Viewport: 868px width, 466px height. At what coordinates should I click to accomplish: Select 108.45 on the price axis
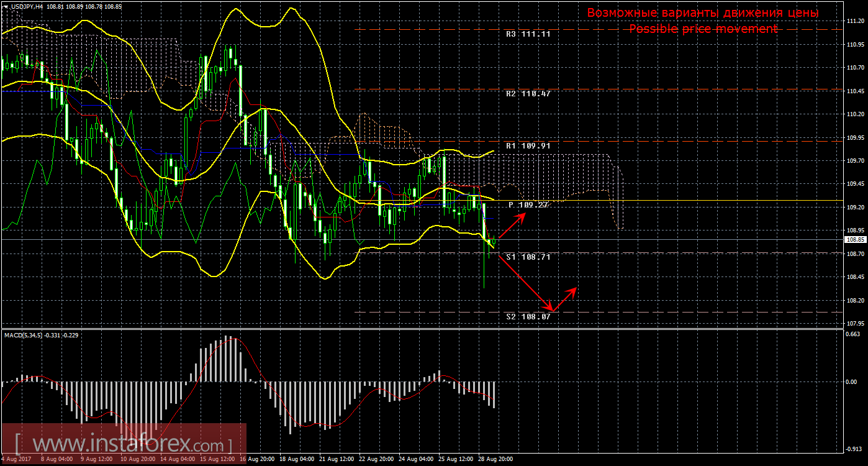[855, 277]
